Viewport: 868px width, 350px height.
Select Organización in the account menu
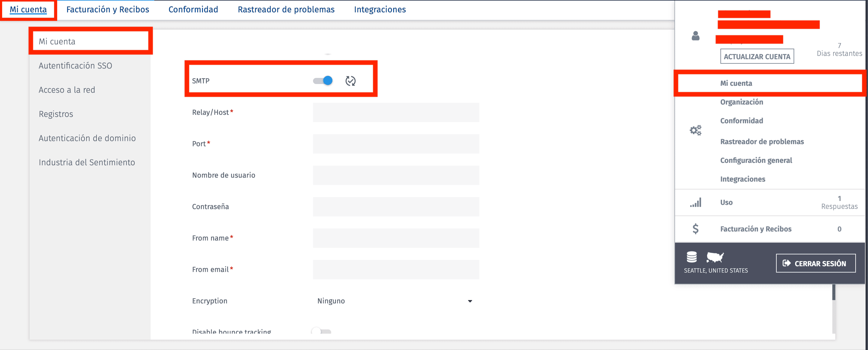pyautogui.click(x=741, y=102)
